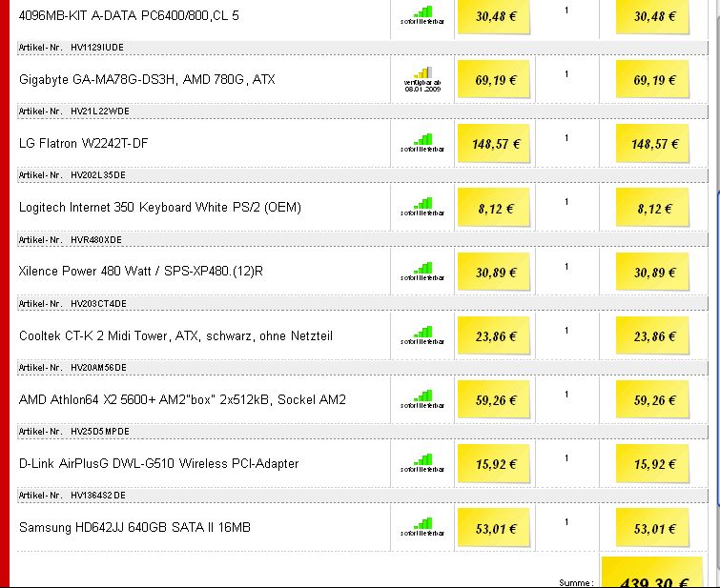Open Samsung HD642JJ 640GB SATA II product
720x588 pixels.
(x=134, y=527)
